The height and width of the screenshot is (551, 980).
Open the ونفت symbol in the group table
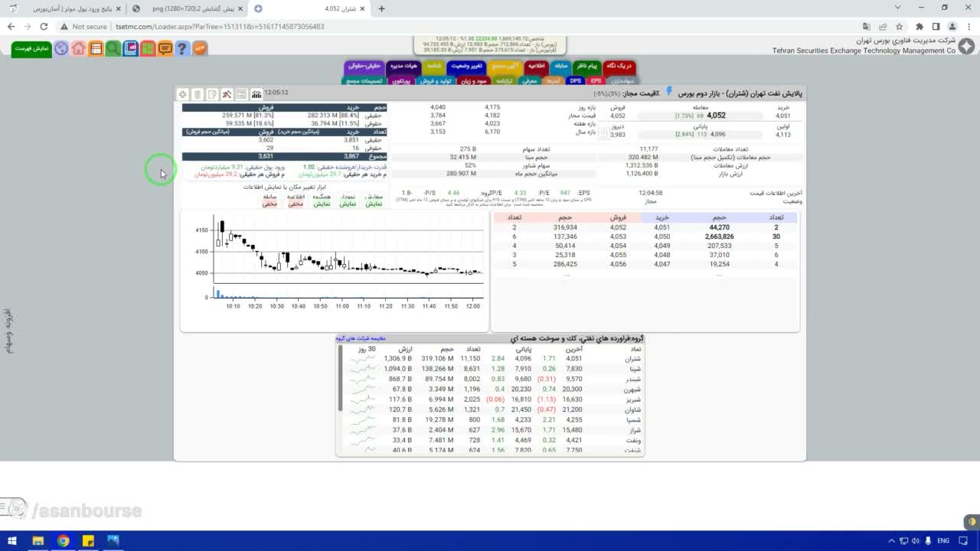click(635, 440)
